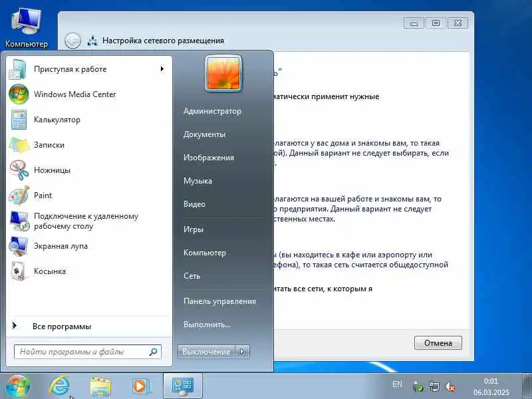Expand Приступая к работе submenu arrow
Screen dimensions: 532x399
[162, 69]
